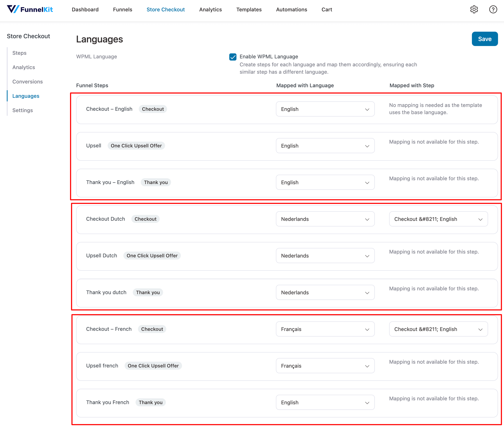The height and width of the screenshot is (433, 504).
Task: Open mapped step dropdown for Checkout – French
Action: [x=438, y=329]
